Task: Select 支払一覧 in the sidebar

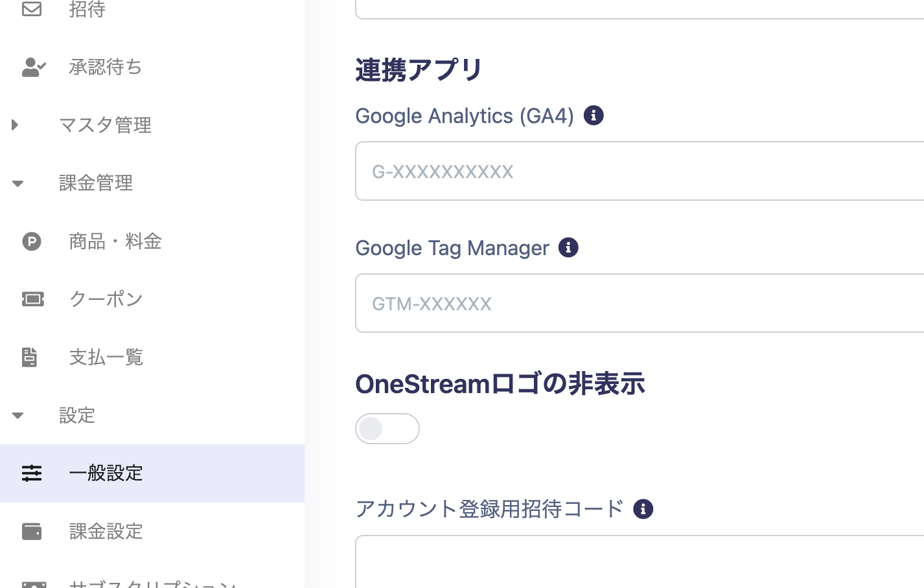Action: coord(106,357)
